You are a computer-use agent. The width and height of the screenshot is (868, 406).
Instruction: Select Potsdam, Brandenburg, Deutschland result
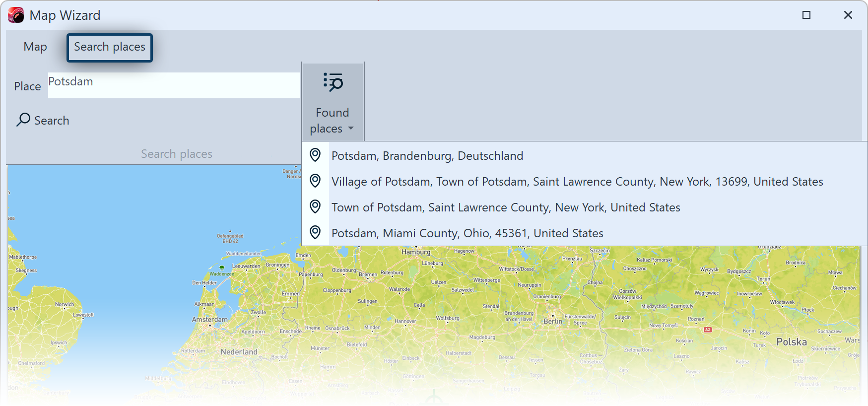click(584, 155)
